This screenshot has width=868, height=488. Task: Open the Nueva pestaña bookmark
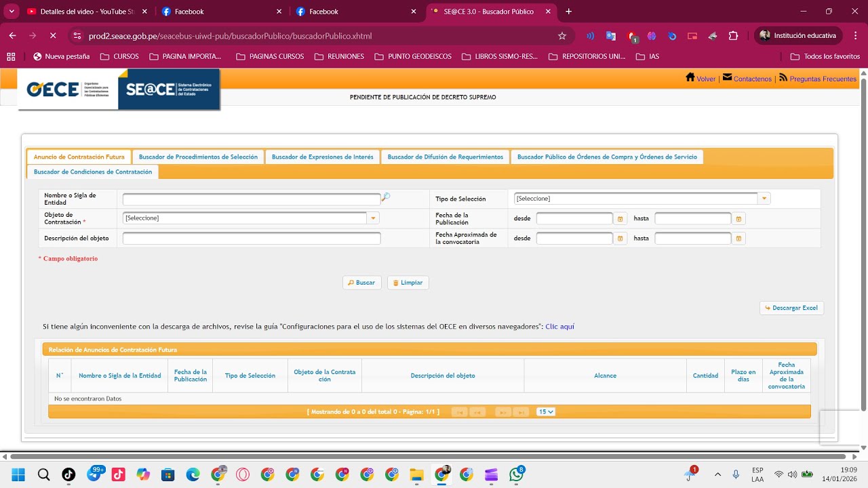61,56
